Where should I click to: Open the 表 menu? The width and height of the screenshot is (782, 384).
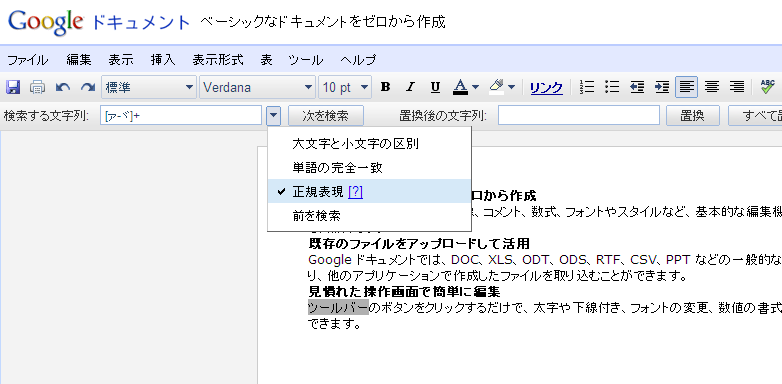point(266,60)
